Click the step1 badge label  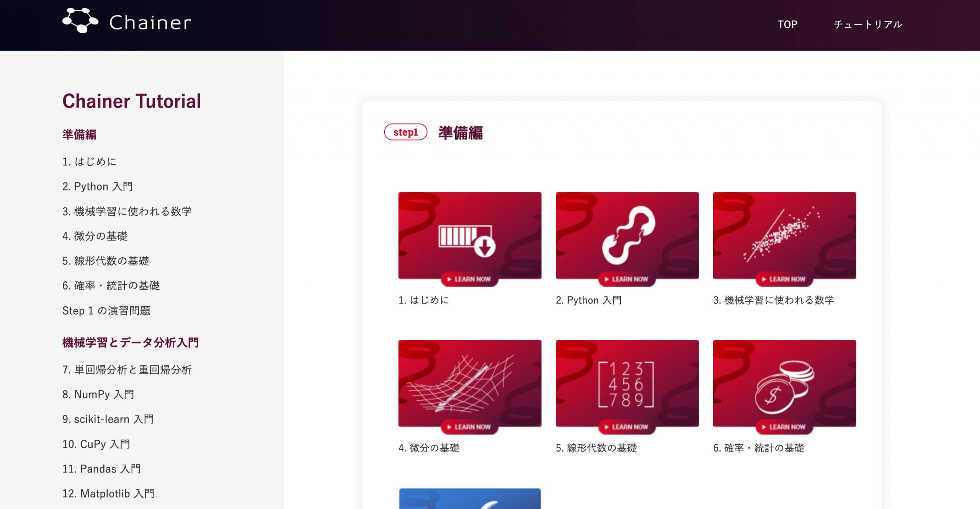[405, 132]
